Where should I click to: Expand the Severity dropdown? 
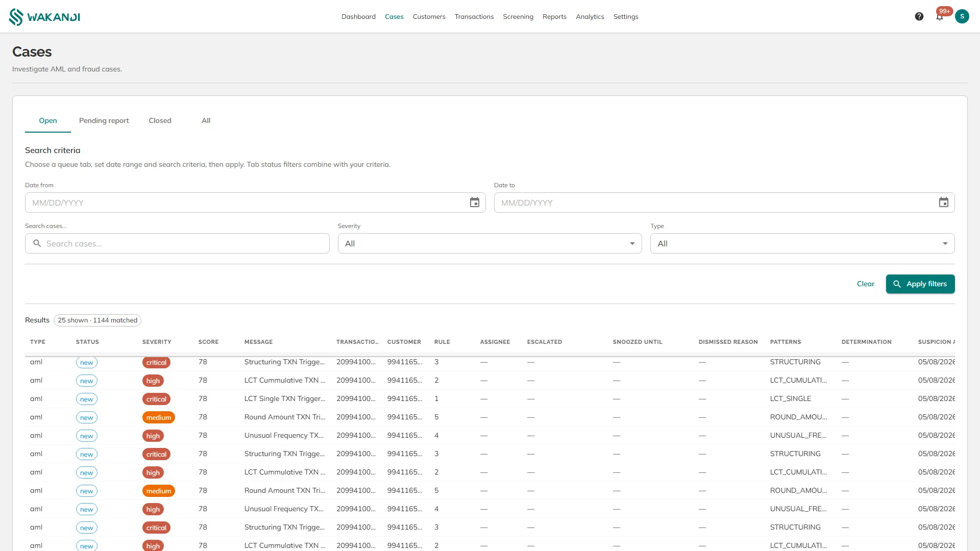click(x=489, y=243)
